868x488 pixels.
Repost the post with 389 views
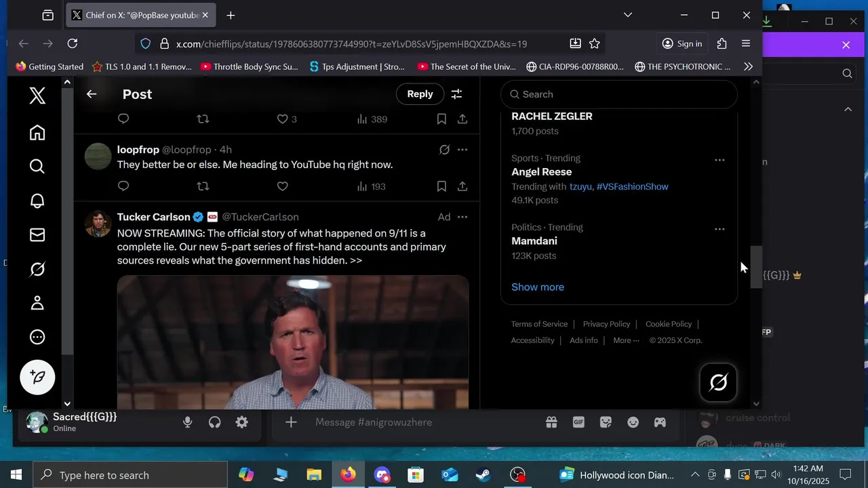[x=203, y=119]
